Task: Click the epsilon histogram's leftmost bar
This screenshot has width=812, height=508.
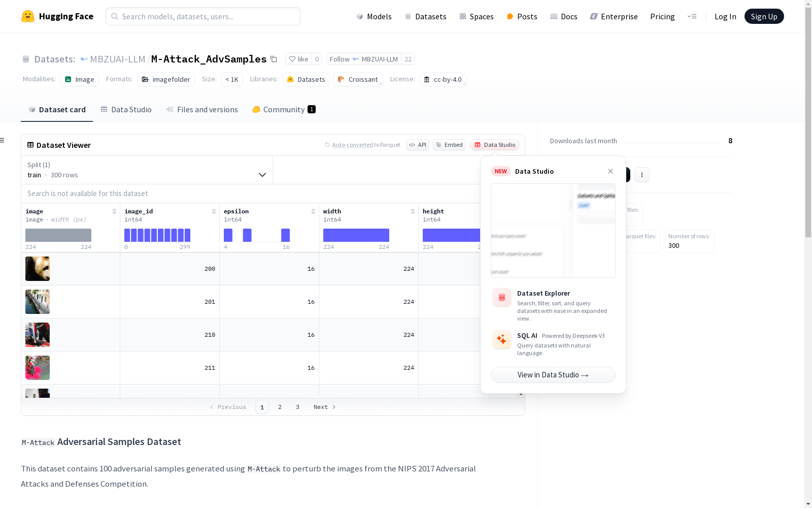Action: 228,235
